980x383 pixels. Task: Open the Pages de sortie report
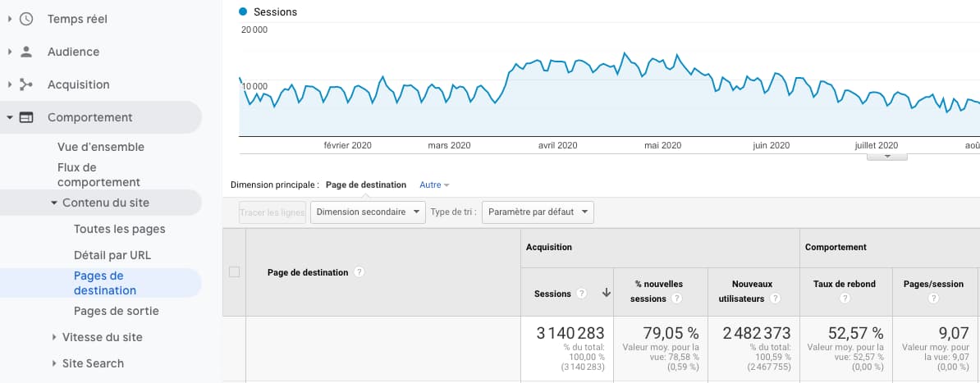tap(116, 311)
